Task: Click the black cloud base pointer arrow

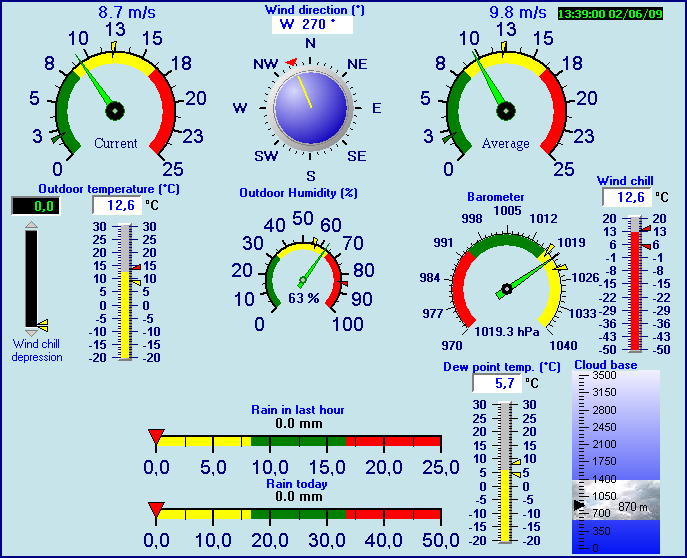Action: tap(578, 507)
